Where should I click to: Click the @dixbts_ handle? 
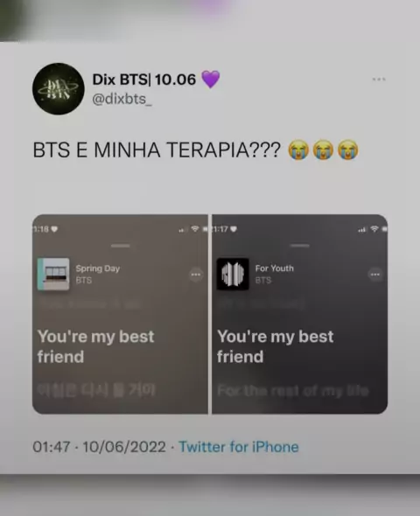tap(122, 99)
